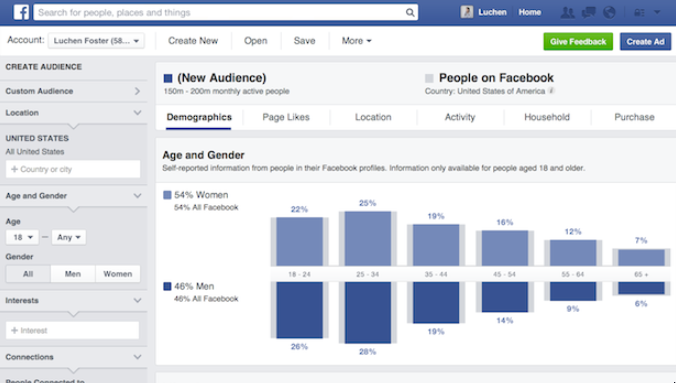Open the friend requests icon

[x=567, y=13]
